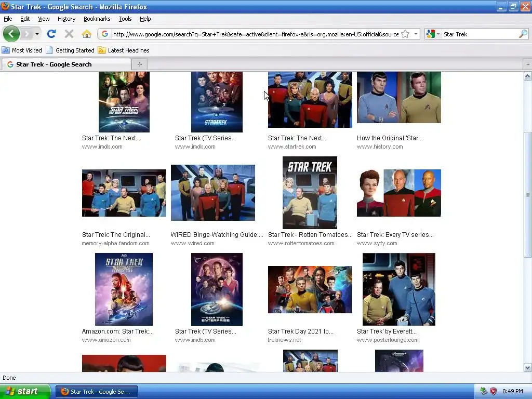Viewport: 532px width, 399px height.
Task: Click the search magnifier icon in search box
Action: pos(523,34)
